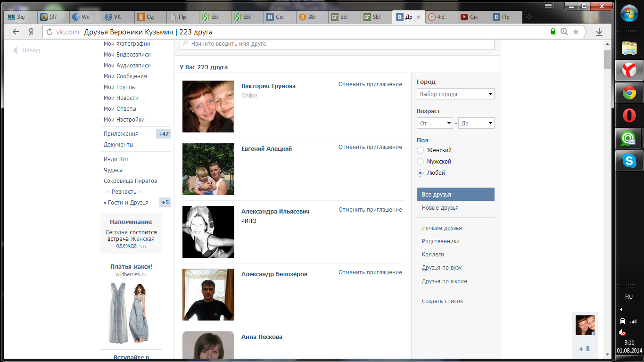Click the network signal tray icon
The width and height of the screenshot is (644, 362).
point(634,321)
